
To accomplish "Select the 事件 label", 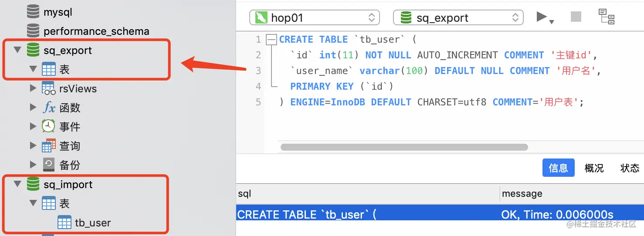I will 70,127.
